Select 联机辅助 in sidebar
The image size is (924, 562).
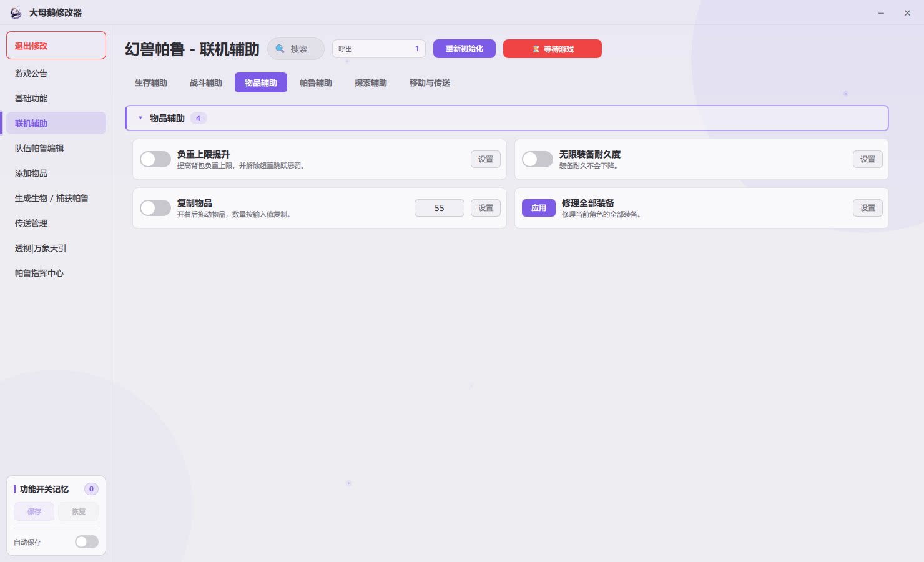pos(56,123)
